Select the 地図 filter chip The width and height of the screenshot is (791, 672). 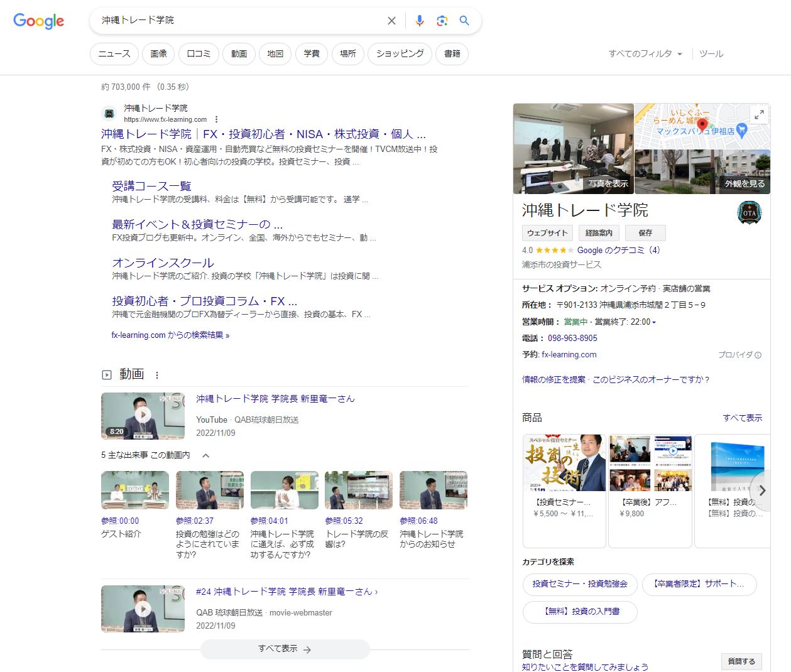[275, 54]
